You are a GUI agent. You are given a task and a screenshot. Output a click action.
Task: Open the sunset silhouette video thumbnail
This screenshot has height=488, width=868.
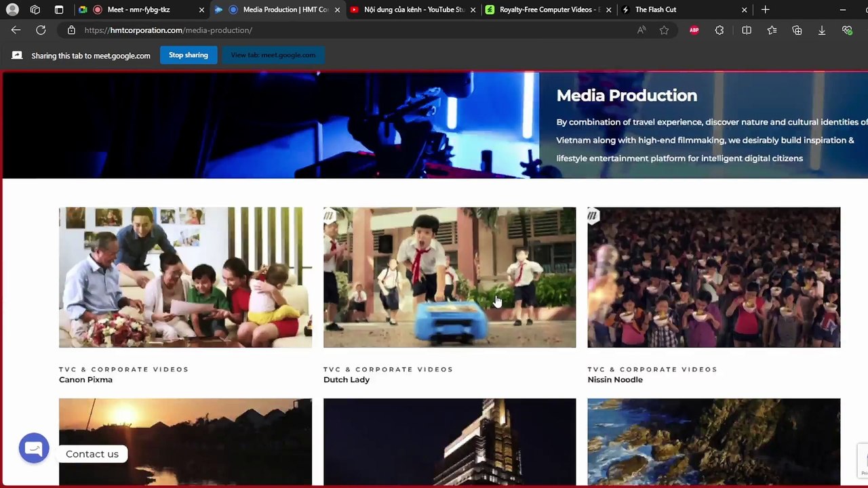pos(185,442)
